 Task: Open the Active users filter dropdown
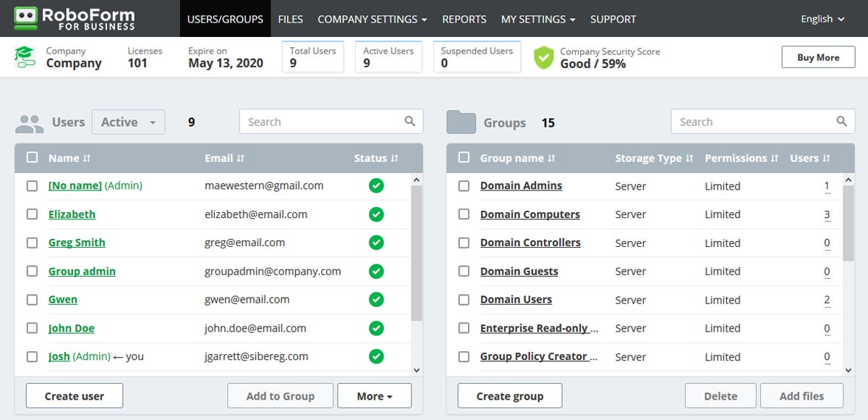coord(128,122)
